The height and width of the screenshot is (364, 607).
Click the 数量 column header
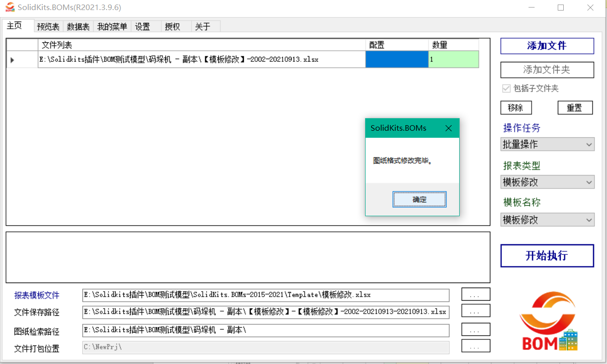[454, 45]
